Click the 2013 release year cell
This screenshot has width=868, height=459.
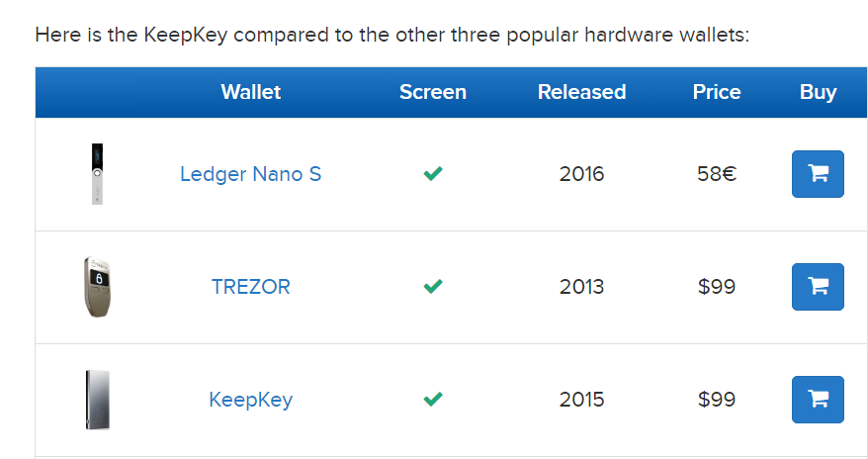581,287
